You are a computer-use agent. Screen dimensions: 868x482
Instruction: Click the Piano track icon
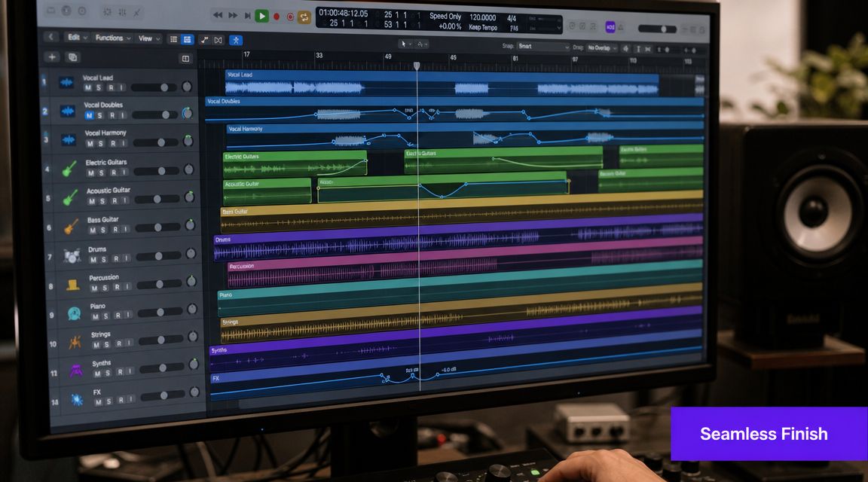tap(74, 314)
